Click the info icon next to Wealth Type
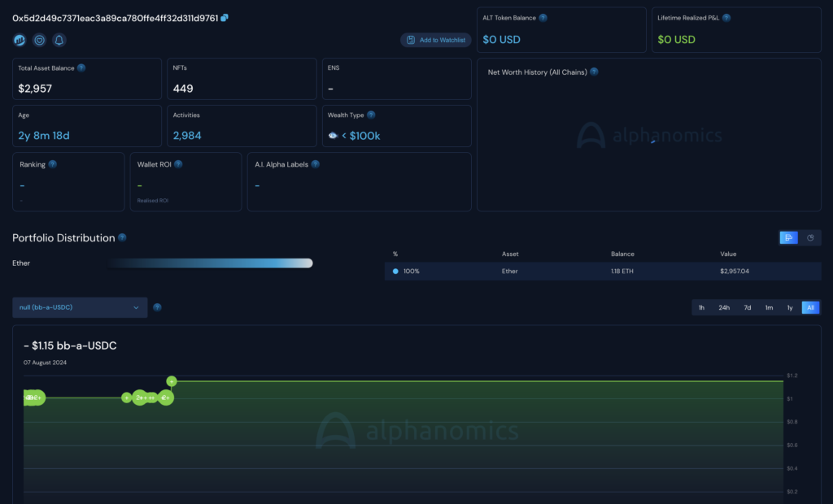The image size is (833, 504). [x=371, y=115]
